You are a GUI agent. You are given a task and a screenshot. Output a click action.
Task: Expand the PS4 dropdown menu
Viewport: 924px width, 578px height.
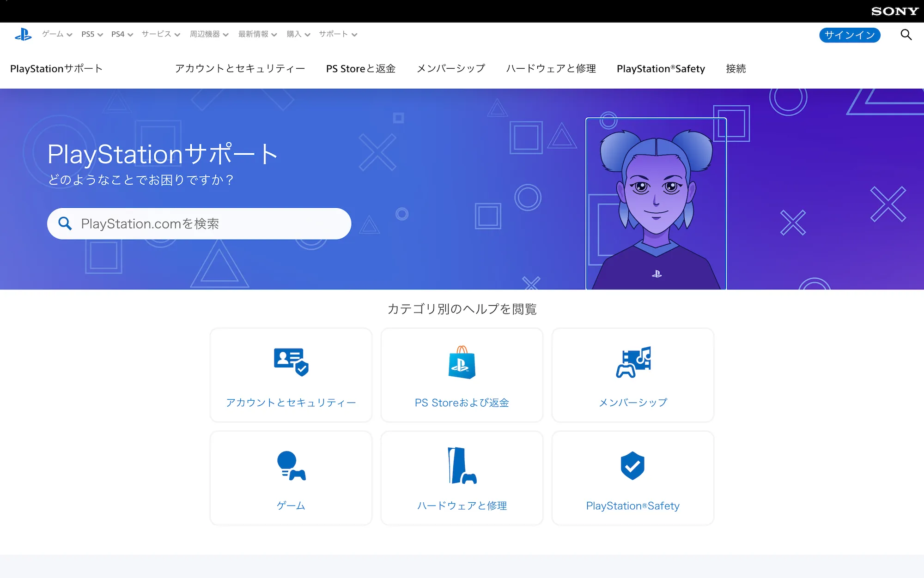[x=122, y=34]
